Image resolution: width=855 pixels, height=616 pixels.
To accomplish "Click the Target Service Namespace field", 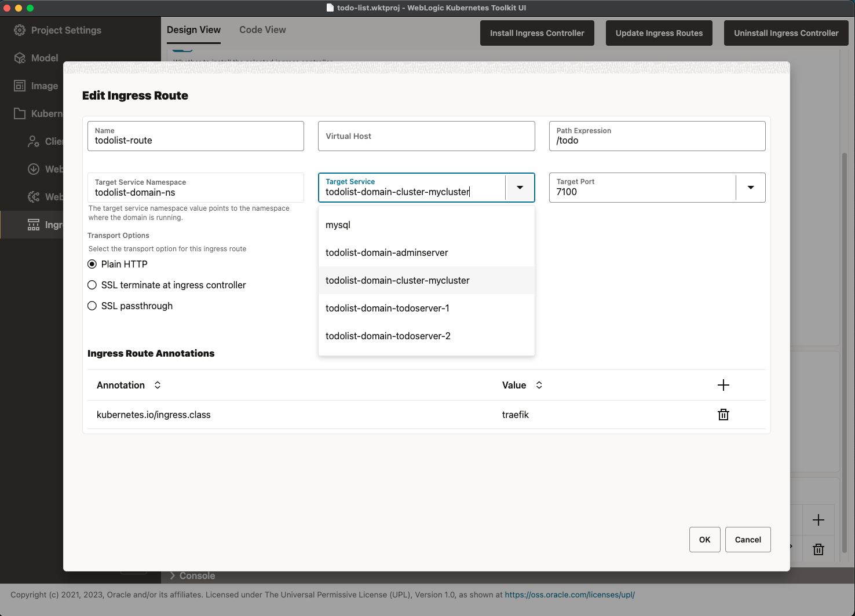I will 196,188.
